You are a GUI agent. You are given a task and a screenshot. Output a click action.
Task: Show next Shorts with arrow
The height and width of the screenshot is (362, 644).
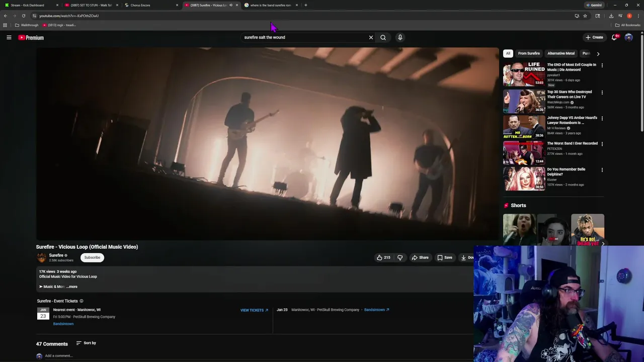603,244
